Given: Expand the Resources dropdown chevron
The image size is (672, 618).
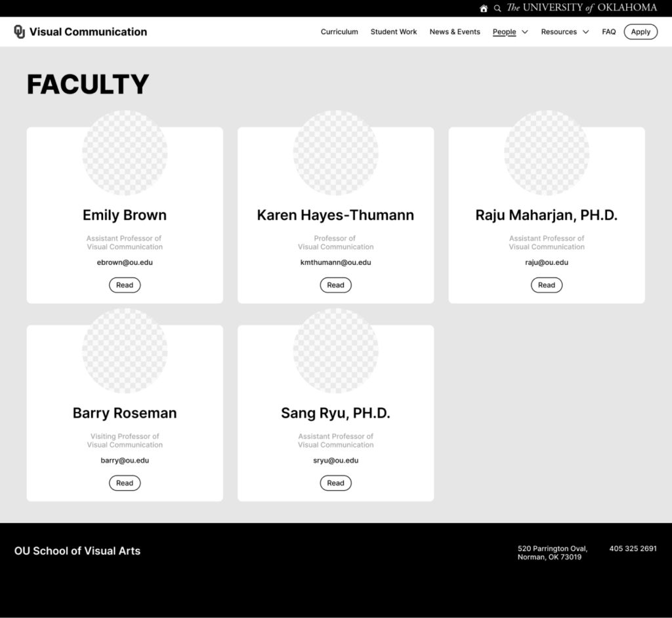Looking at the screenshot, I should pos(585,32).
